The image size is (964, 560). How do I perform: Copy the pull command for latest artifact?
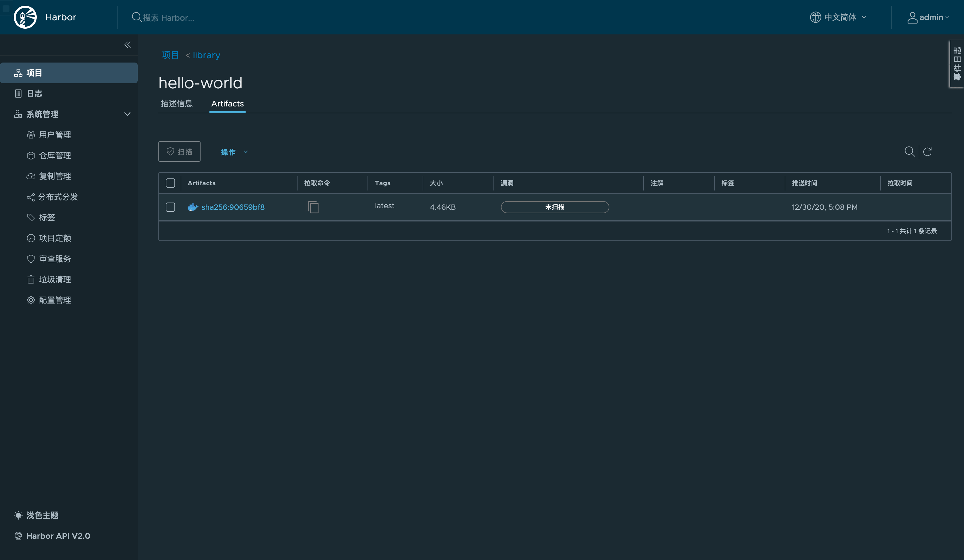(313, 207)
